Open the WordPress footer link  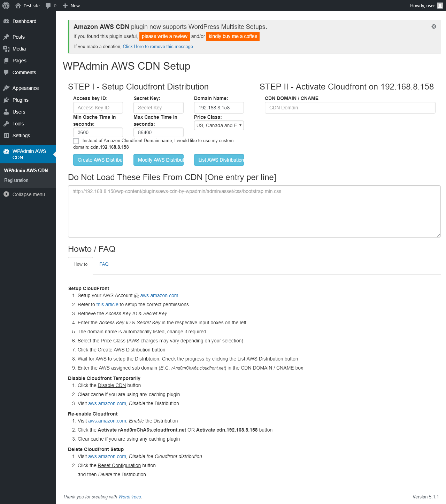pos(130,497)
